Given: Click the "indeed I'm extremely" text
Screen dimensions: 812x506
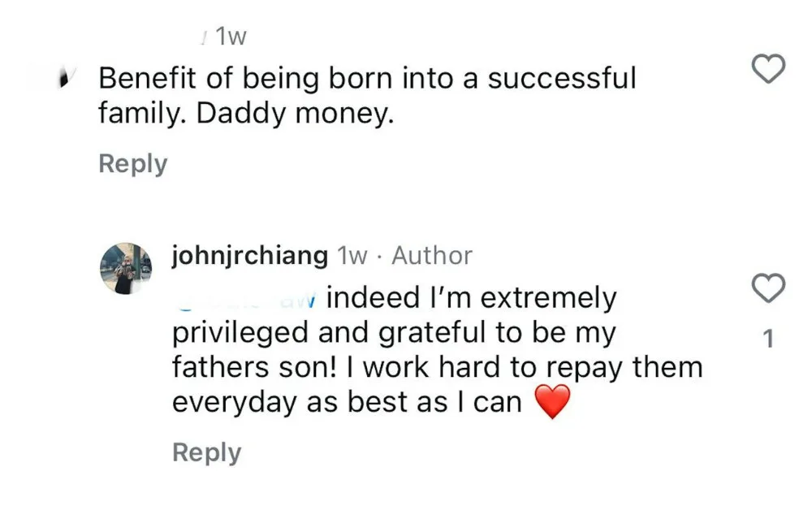Looking at the screenshot, I should coord(471,299).
